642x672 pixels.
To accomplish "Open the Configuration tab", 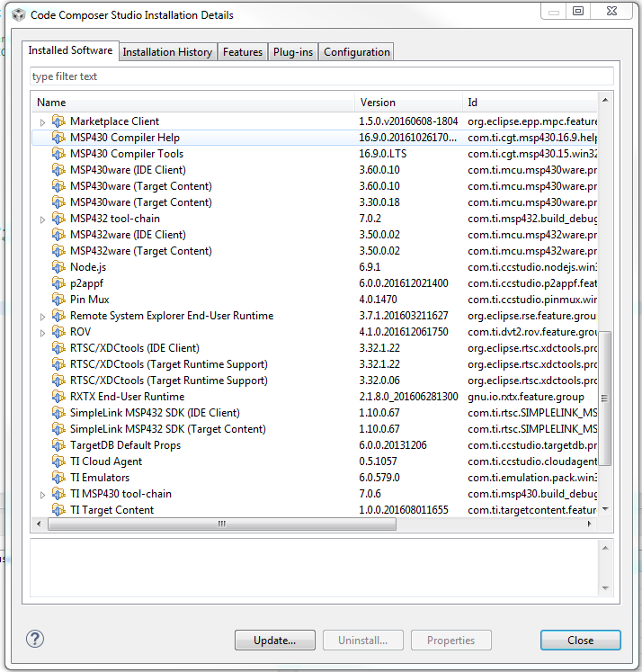I will tap(357, 52).
